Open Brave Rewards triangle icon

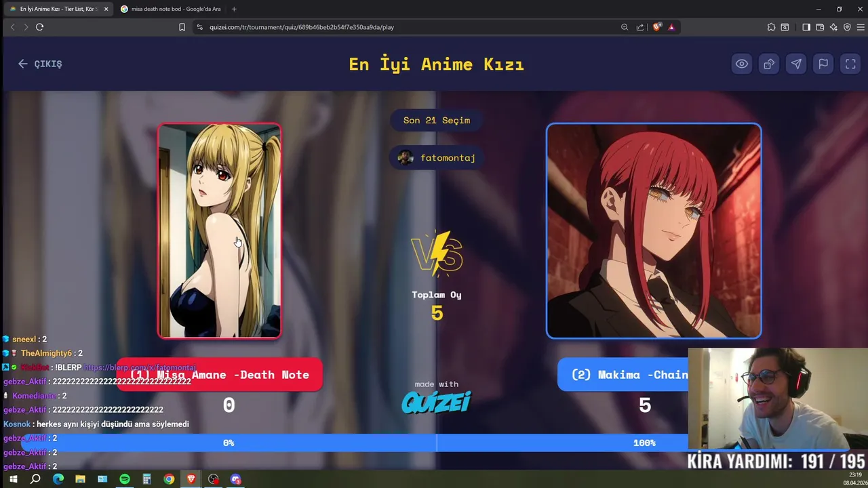click(x=671, y=27)
